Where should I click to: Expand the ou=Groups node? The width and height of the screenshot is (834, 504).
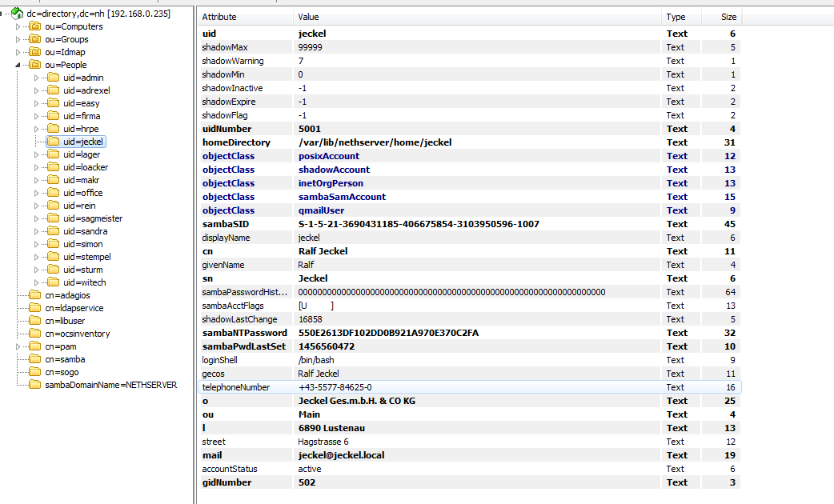[x=18, y=39]
